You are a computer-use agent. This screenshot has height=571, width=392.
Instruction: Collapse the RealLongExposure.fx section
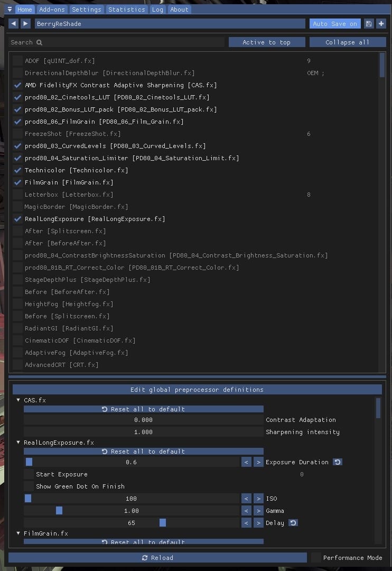point(18,443)
